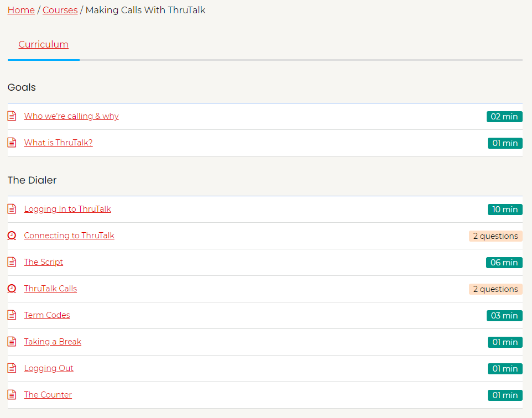Open The Script lesson

pos(44,262)
